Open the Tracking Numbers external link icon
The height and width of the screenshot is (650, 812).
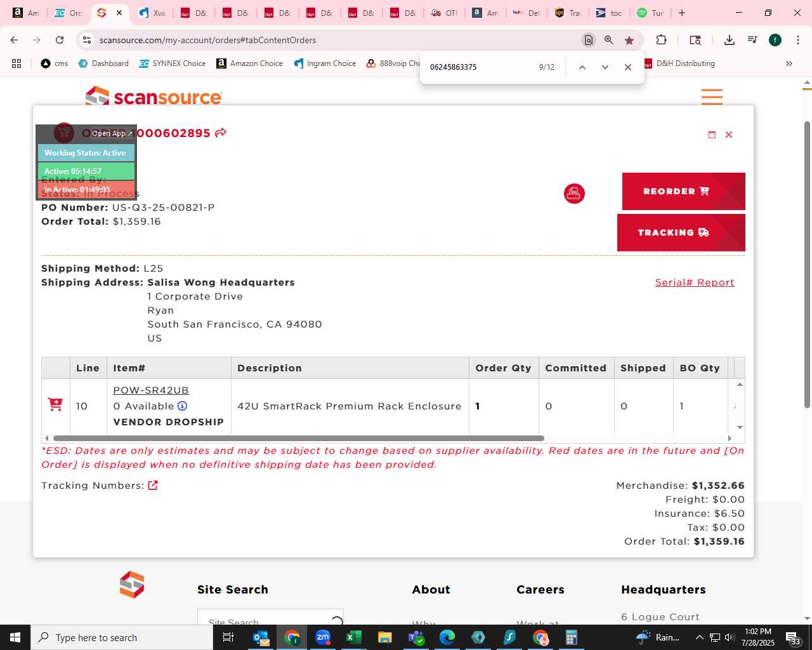point(153,486)
